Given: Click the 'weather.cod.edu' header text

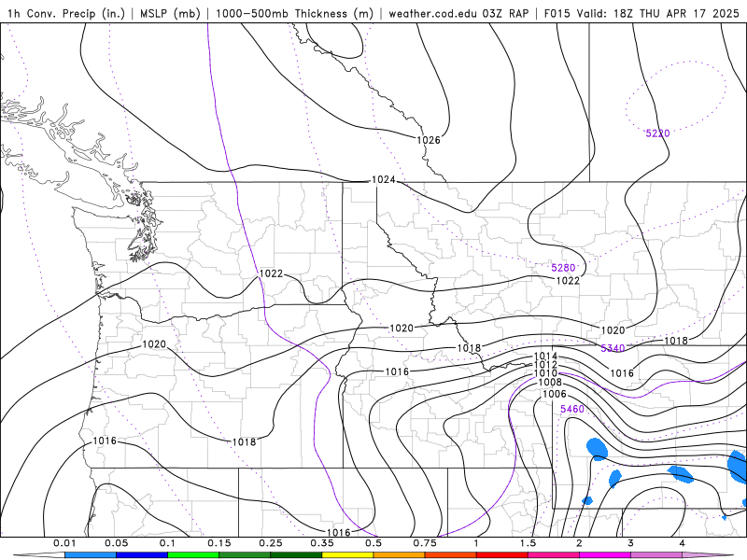Looking at the screenshot, I should (x=432, y=13).
